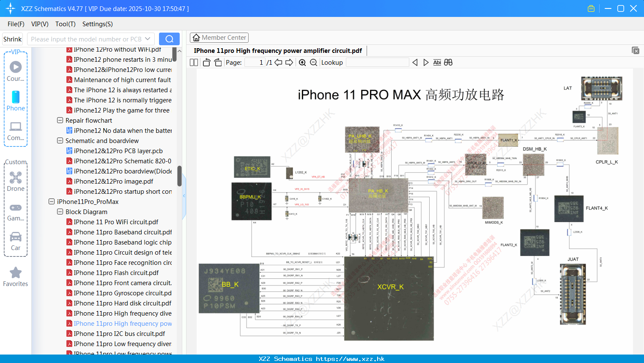644x363 pixels.
Task: Open the File(F) menu
Action: [16, 24]
